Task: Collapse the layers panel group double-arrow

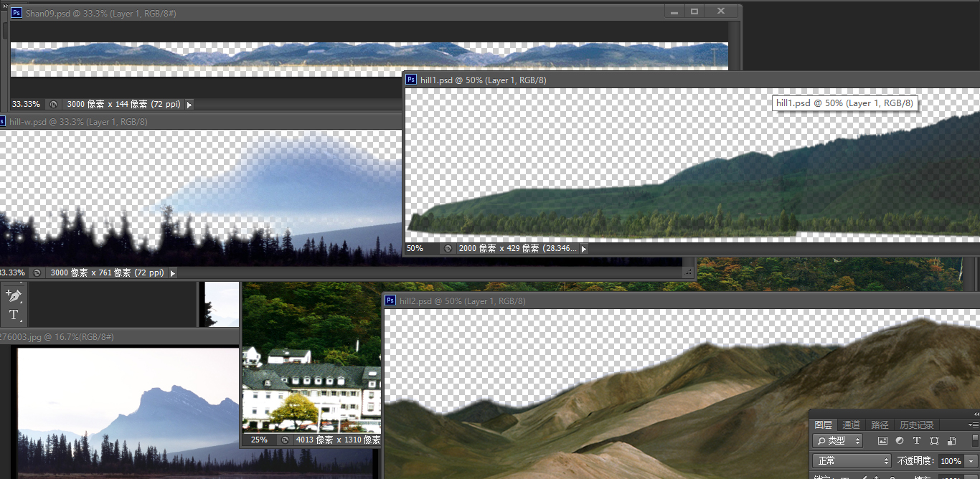Action: tap(976, 414)
